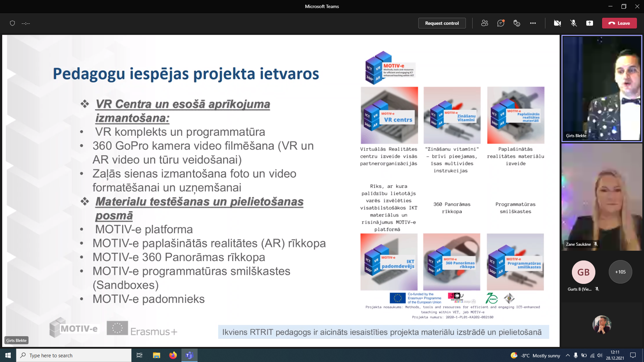Unmute the microphone
This screenshot has height=362, width=644.
tap(574, 23)
